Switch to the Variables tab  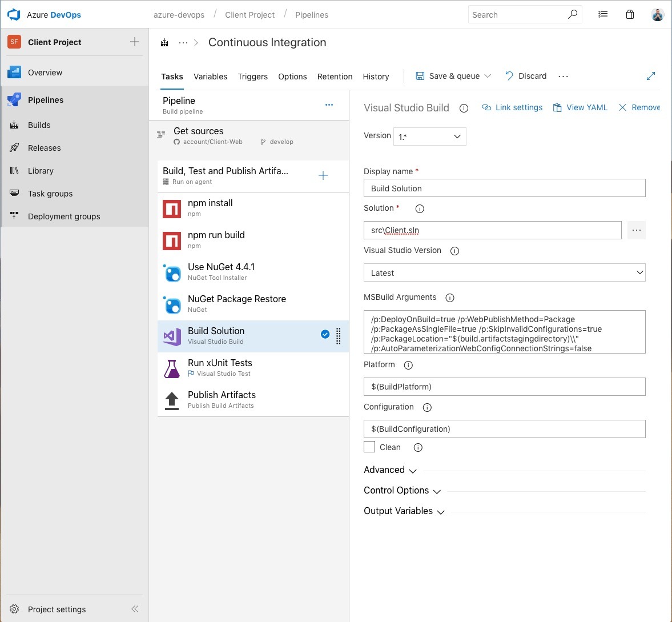pyautogui.click(x=210, y=77)
